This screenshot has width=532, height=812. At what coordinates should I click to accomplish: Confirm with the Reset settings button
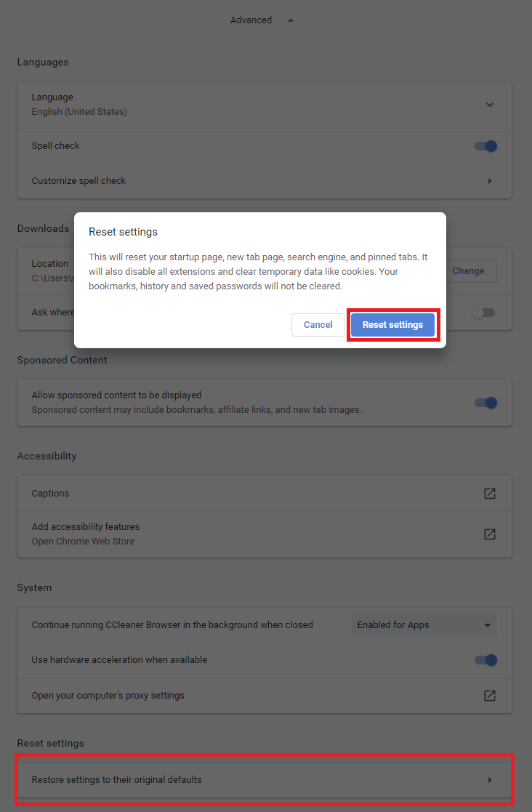(392, 324)
